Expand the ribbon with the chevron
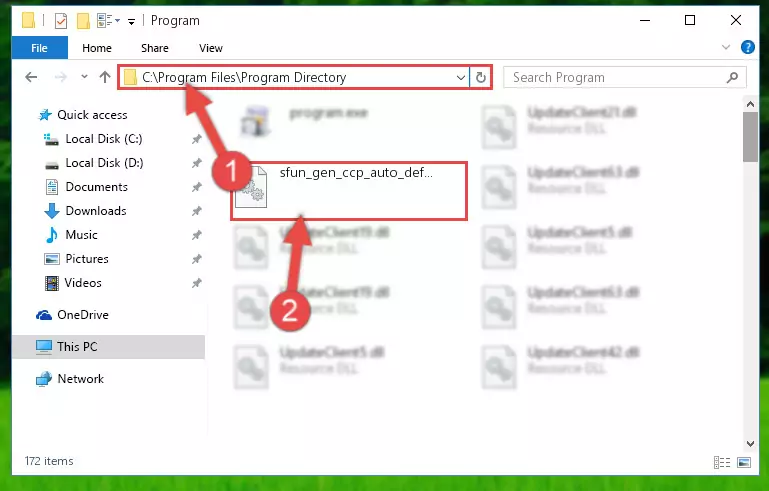769x491 pixels. pyautogui.click(x=726, y=47)
